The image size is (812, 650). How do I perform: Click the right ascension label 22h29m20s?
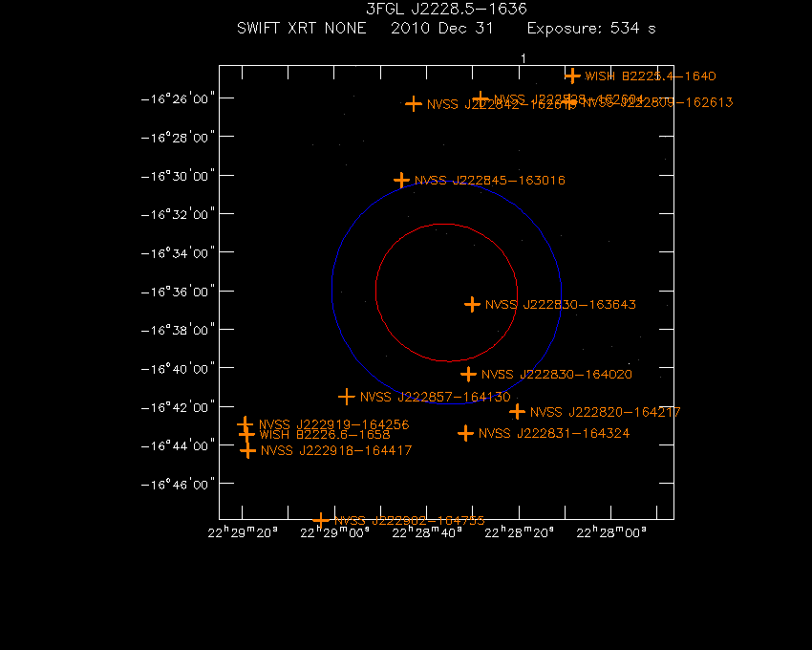[x=243, y=532]
